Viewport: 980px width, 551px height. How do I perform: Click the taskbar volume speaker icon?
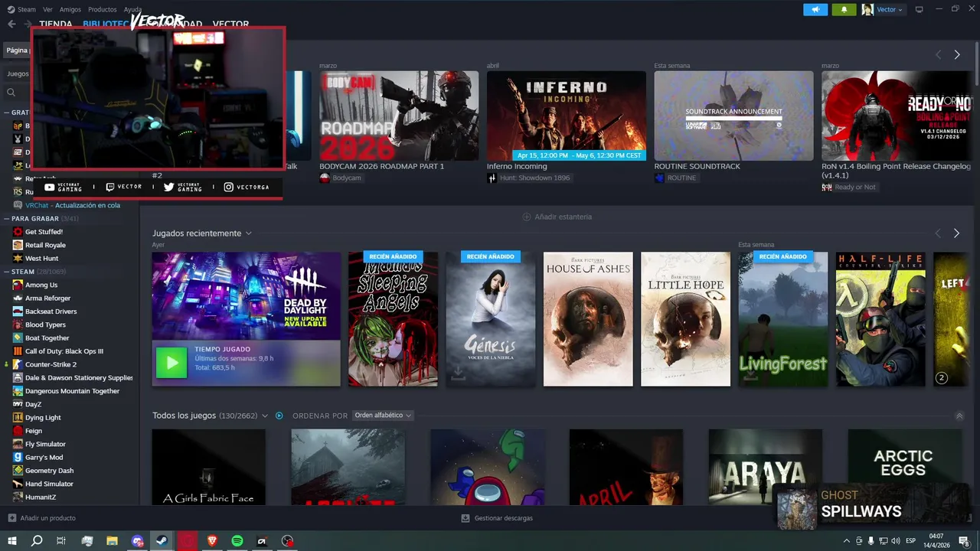897,541
